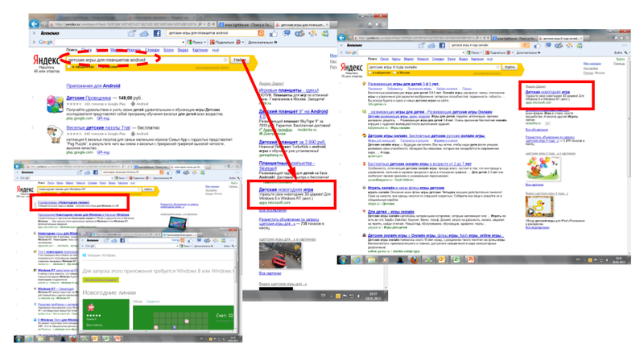Open balloons picture thumbnail in 4 года window
This screenshot has height=361, width=644.
coord(543,168)
